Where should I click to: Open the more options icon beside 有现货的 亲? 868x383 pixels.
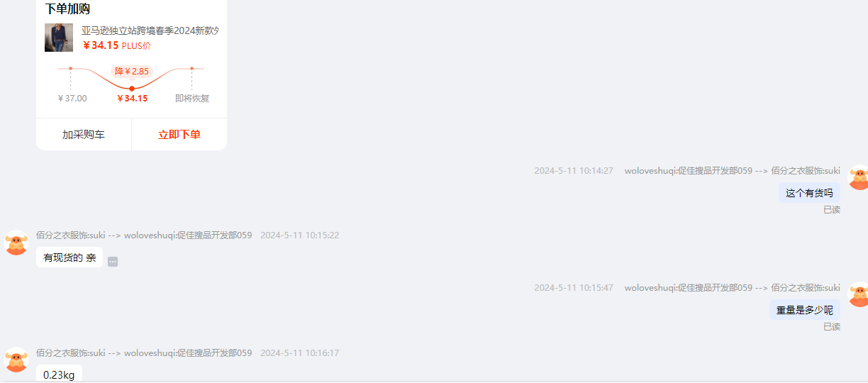tap(113, 262)
